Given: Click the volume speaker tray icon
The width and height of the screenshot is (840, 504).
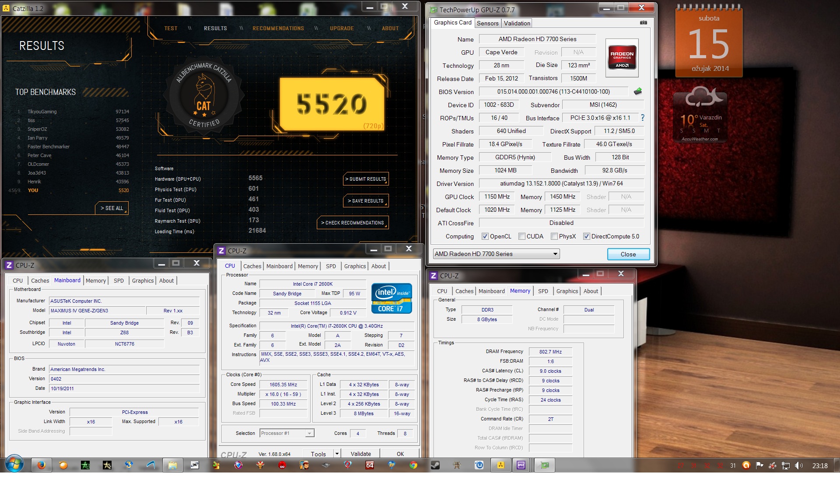Looking at the screenshot, I should 799,465.
